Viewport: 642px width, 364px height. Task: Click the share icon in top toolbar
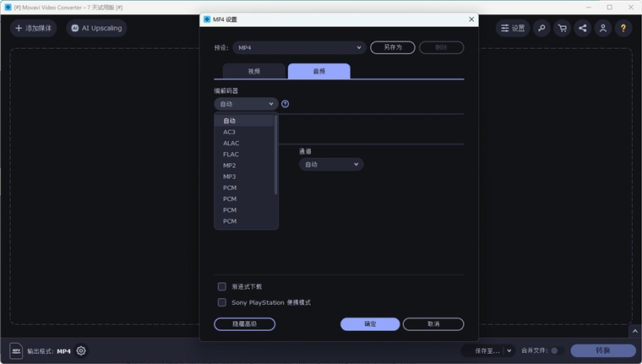pyautogui.click(x=582, y=28)
